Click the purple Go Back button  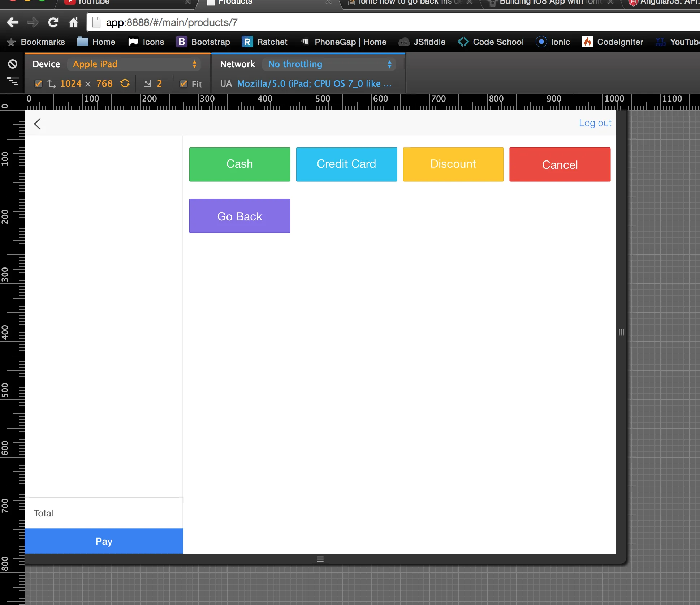tap(239, 216)
